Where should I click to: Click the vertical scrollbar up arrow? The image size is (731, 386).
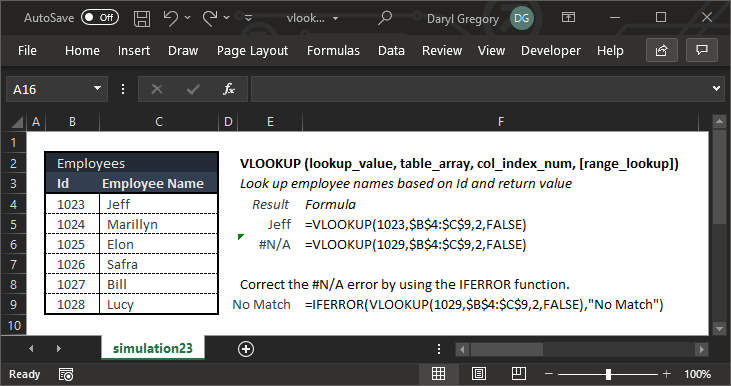718,122
